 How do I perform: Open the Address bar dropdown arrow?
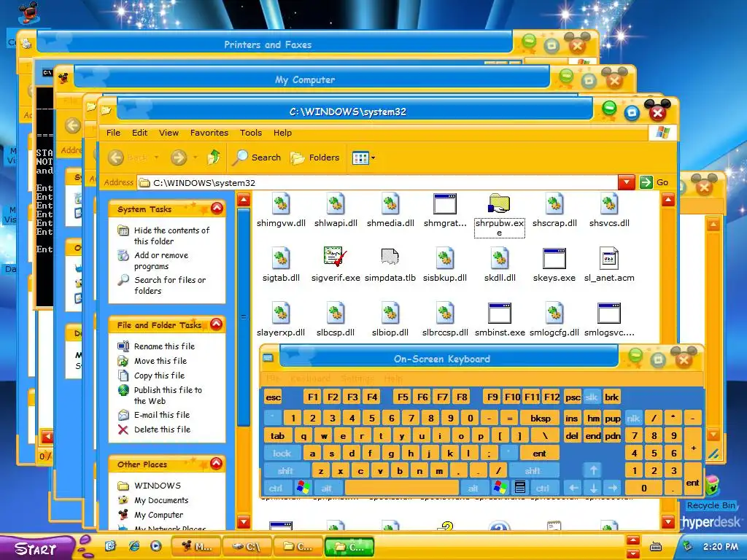(x=626, y=182)
